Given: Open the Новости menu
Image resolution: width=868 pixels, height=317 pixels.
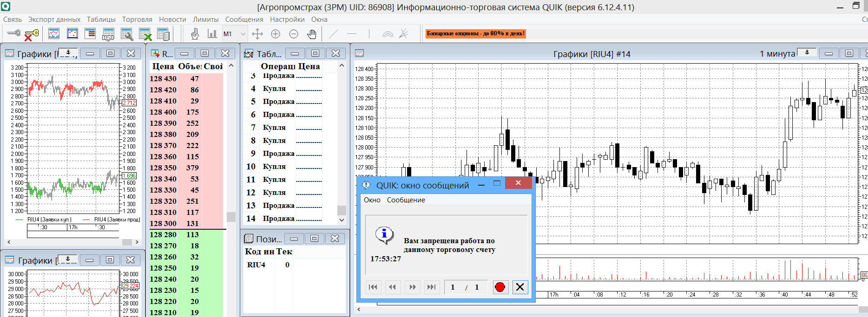Looking at the screenshot, I should (x=172, y=19).
